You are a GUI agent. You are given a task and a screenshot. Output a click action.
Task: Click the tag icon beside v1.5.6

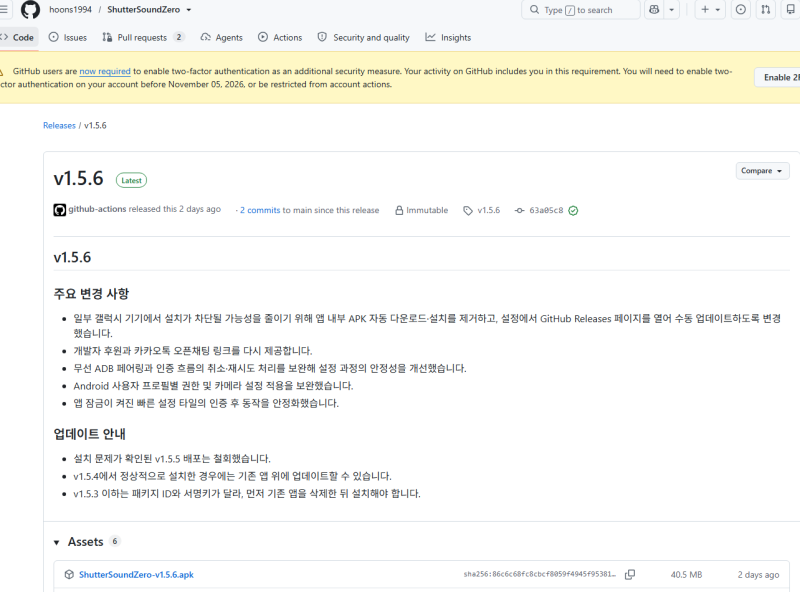pos(468,210)
